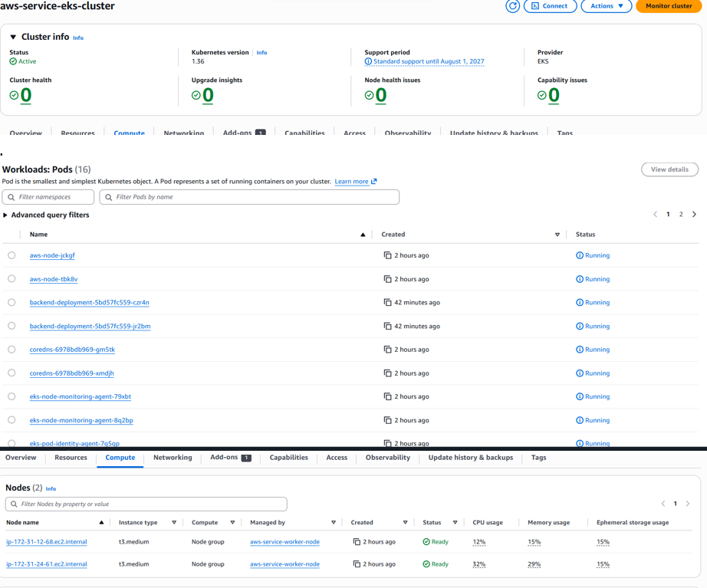Select radio for backend-deployment-5bd57fc559-czr4n

point(12,302)
